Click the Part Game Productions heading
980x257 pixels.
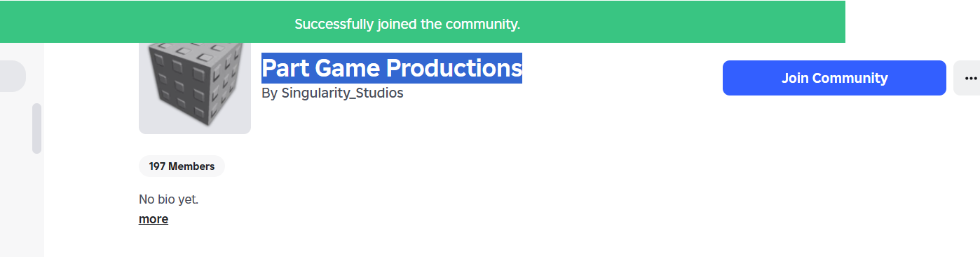pyautogui.click(x=392, y=68)
